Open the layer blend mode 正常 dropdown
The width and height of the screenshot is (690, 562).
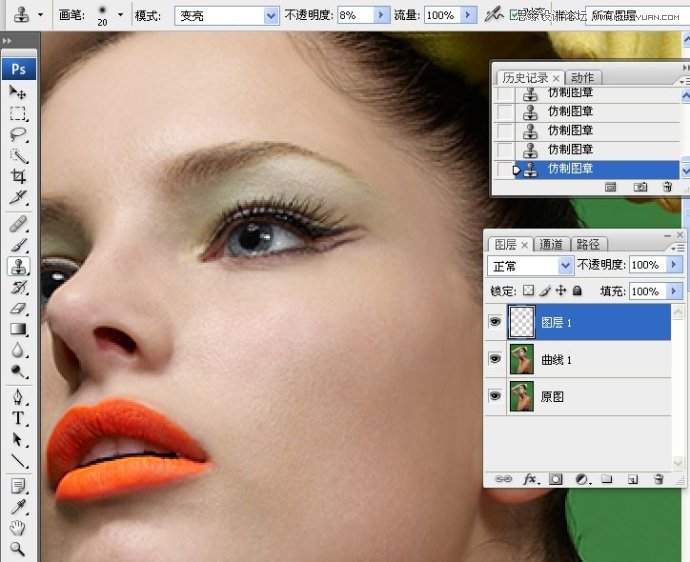[x=566, y=265]
